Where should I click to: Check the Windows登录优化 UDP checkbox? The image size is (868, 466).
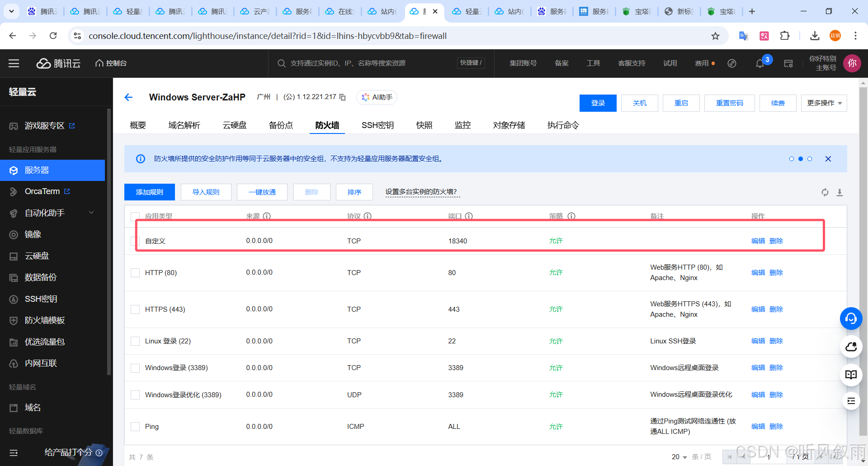click(x=135, y=395)
